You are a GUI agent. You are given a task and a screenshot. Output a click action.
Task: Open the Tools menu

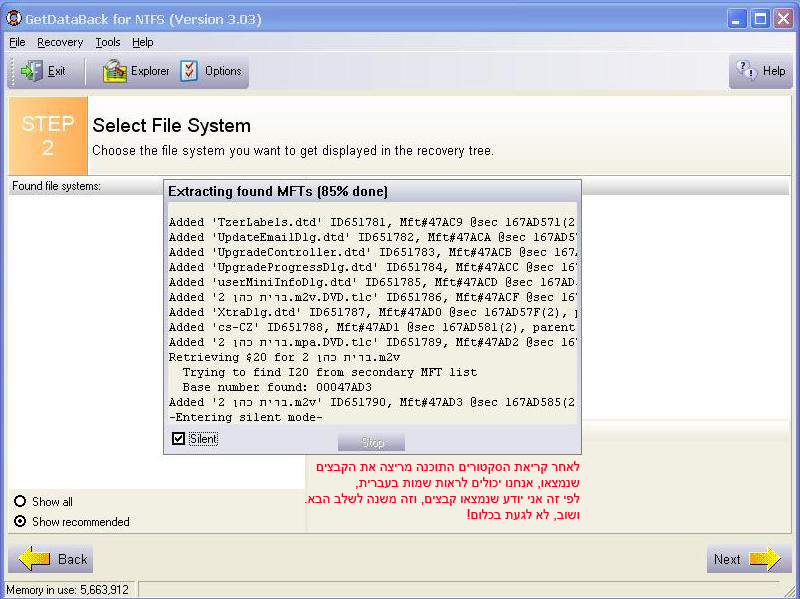pyautogui.click(x=108, y=42)
